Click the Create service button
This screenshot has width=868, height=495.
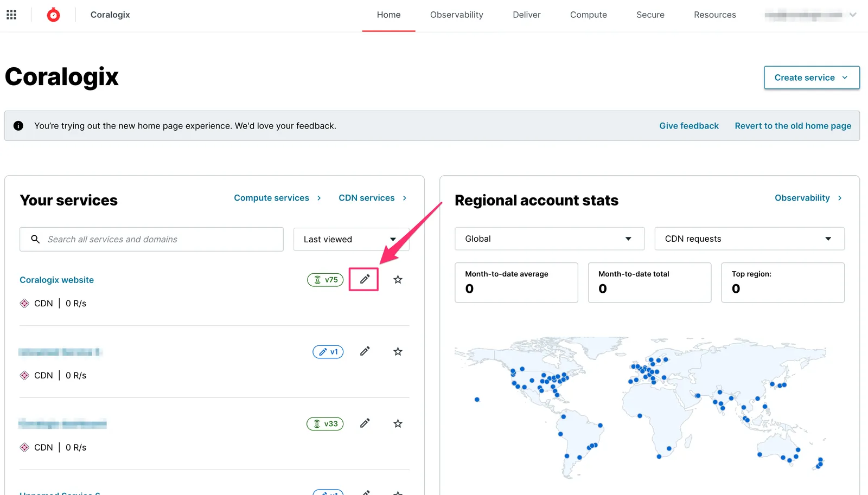(x=812, y=78)
